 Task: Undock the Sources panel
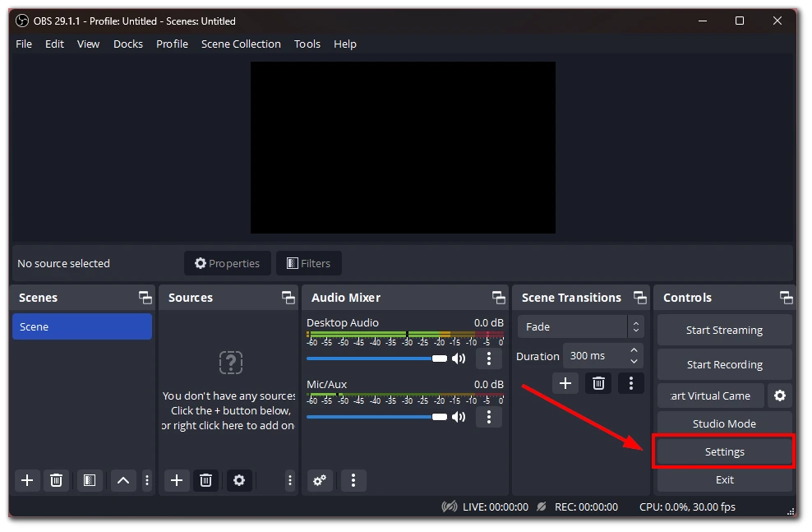(x=288, y=298)
